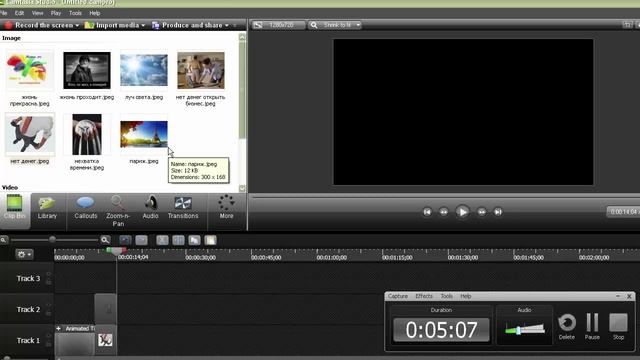Click the timeline zoom-out magnifier icon
The width and height of the screenshot is (640, 360).
pos(4,240)
